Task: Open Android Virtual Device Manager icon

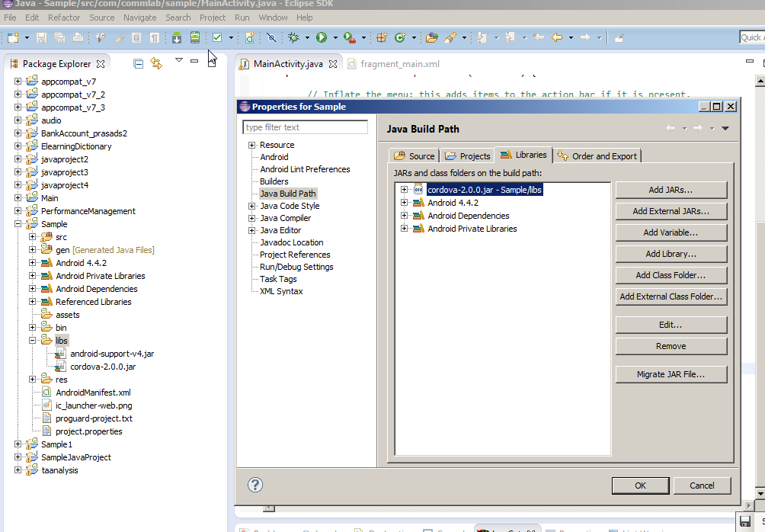Action: coord(195,37)
